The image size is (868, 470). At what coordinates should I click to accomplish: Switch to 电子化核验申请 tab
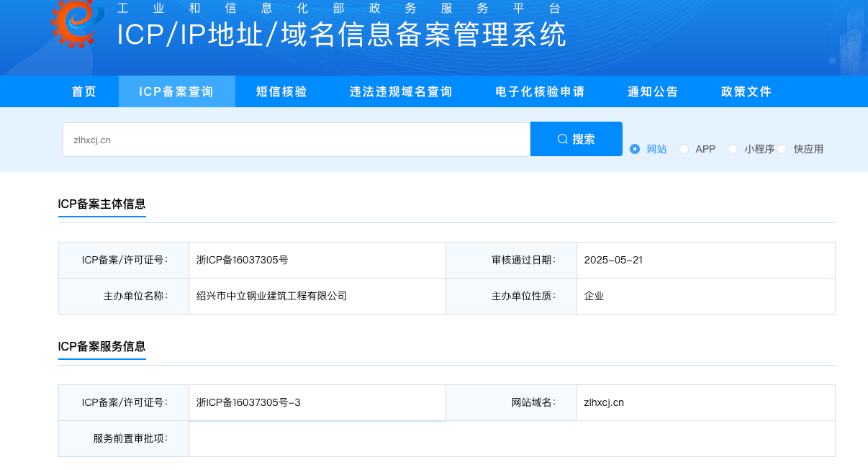coord(541,91)
